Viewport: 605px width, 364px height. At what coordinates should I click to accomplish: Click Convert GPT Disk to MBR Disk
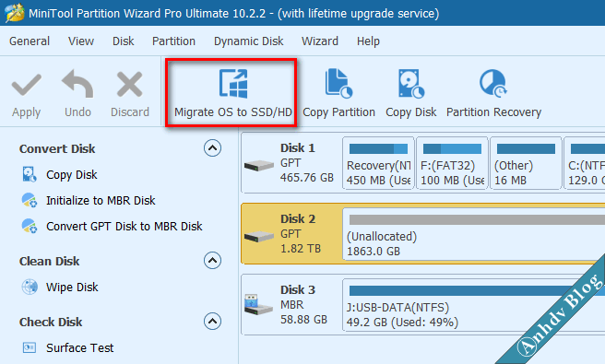click(124, 227)
